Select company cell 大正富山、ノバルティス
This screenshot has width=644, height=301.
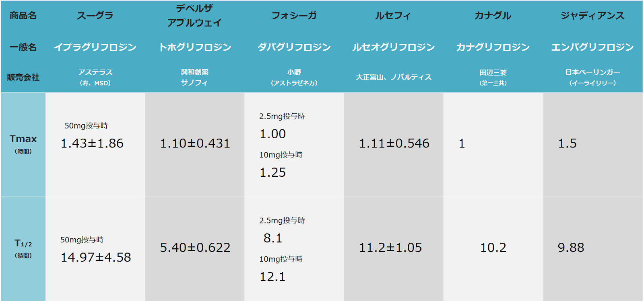click(393, 77)
